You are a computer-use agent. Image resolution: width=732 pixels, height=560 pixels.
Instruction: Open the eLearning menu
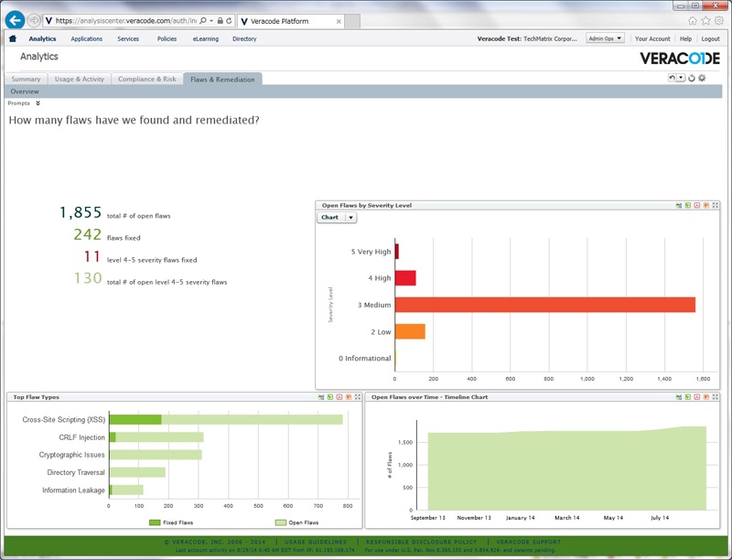[205, 38]
